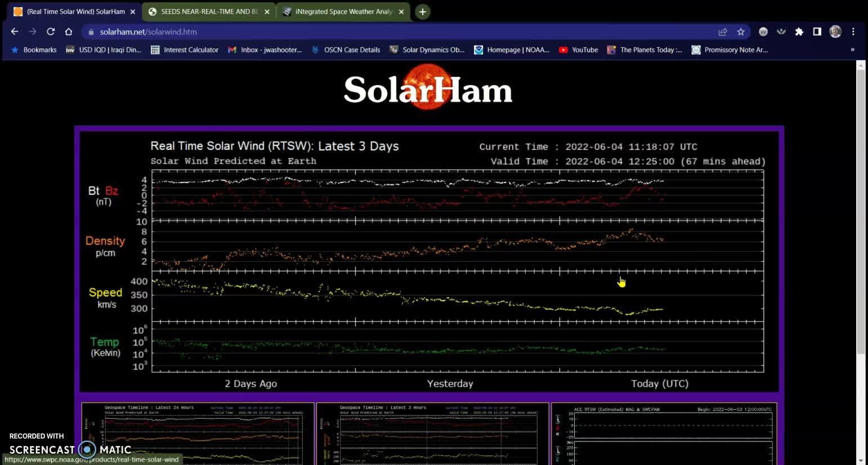
Task: Open Geospace Timeline Latest 24 Hours thumbnail
Action: (198, 433)
